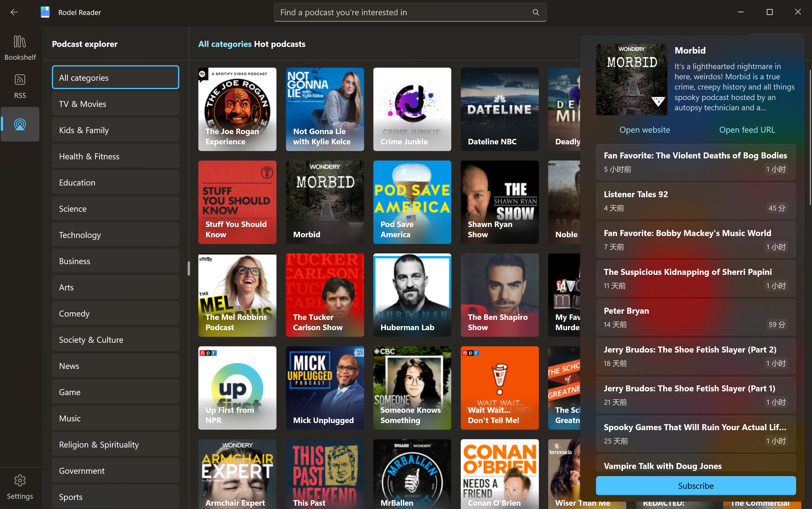Open the MrBallen podcast tile
This screenshot has width=812, height=509.
click(412, 474)
